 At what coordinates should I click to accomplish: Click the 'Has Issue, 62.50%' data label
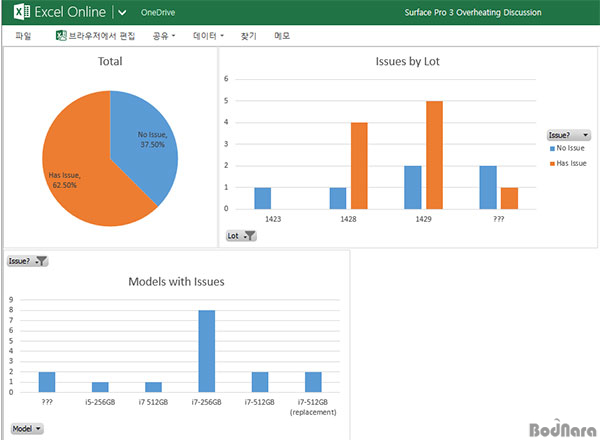point(65,180)
